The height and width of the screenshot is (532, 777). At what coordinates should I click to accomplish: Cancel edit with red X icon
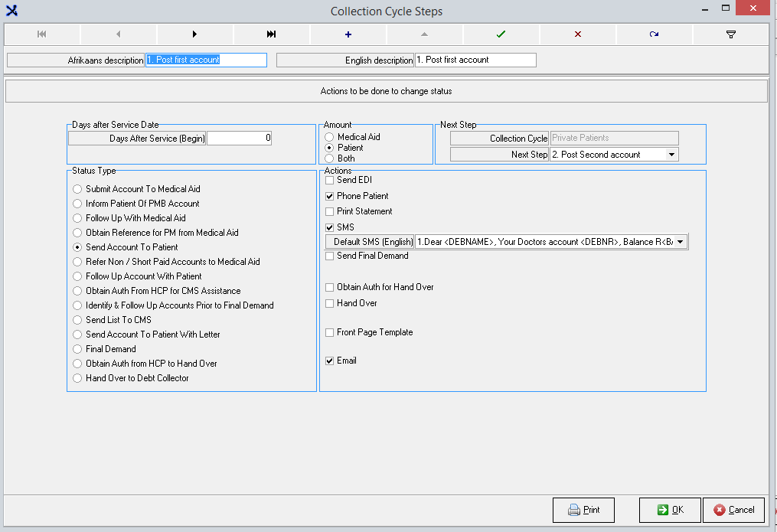pyautogui.click(x=577, y=34)
